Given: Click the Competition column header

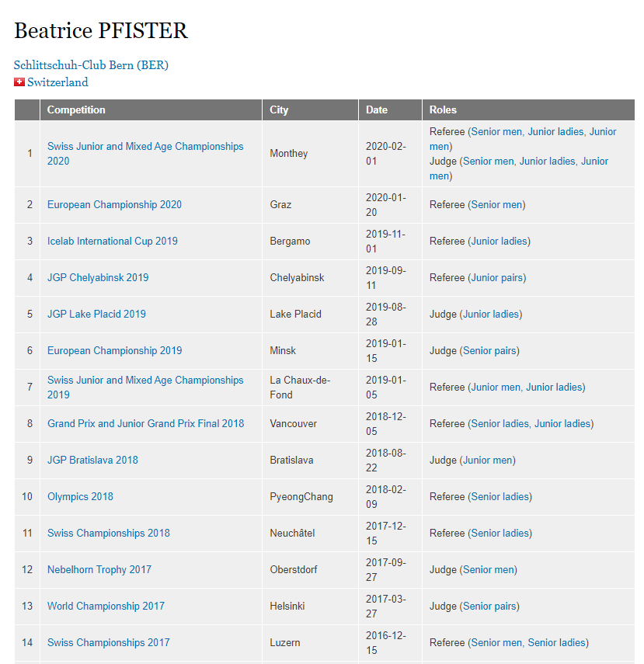Looking at the screenshot, I should point(76,110).
